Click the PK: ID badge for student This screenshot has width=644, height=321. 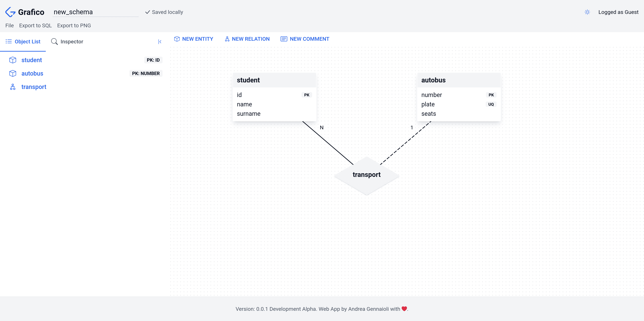coord(153,60)
